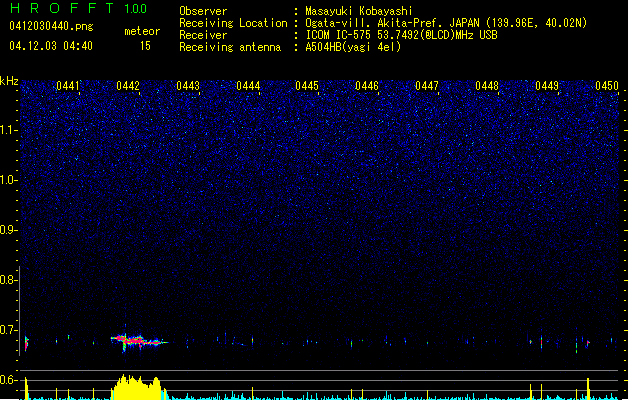The height and width of the screenshot is (400, 629).
Task: Click the kHz axis unit label
Action: [x=9, y=81]
